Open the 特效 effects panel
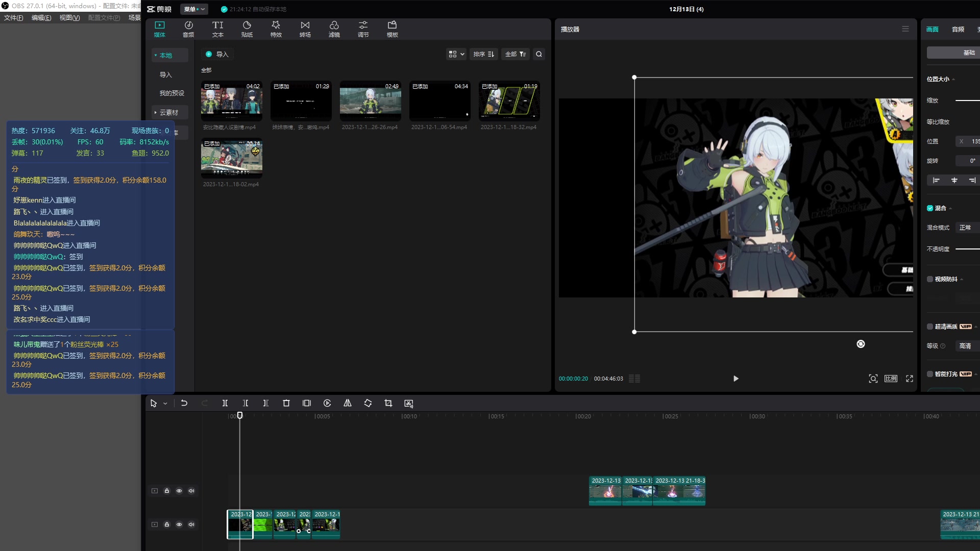 click(x=276, y=29)
